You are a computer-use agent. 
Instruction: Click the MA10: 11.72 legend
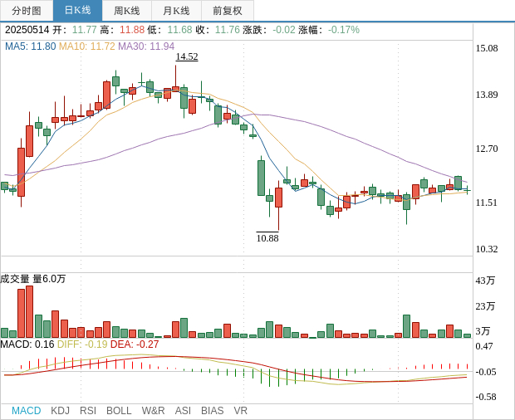[x=87, y=46]
